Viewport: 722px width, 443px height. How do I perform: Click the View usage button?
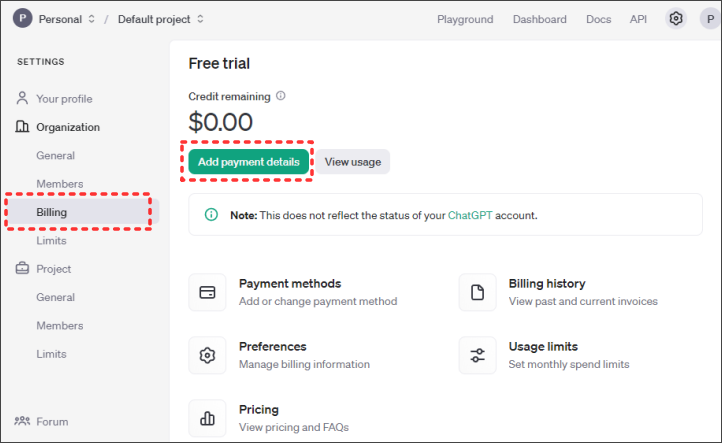352,162
